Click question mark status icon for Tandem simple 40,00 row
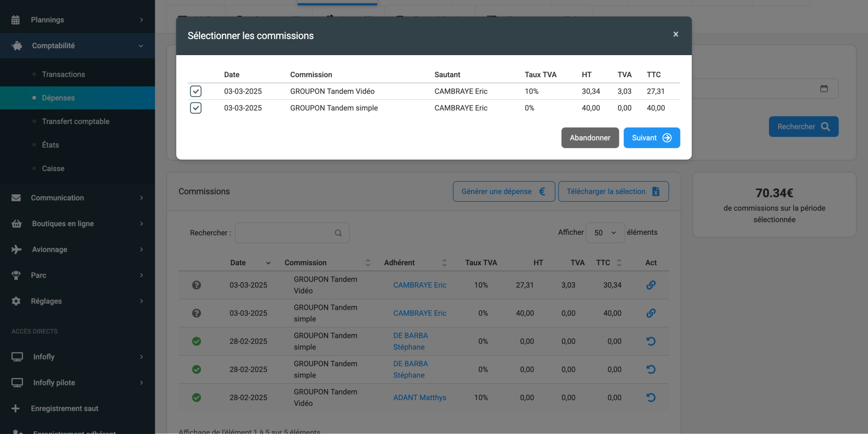Image resolution: width=868 pixels, height=434 pixels. tap(197, 313)
